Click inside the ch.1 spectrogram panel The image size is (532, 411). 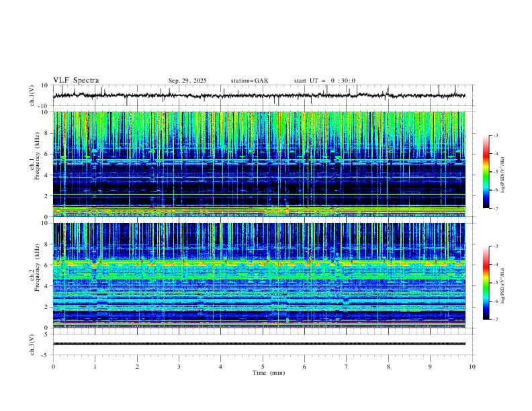coord(259,164)
